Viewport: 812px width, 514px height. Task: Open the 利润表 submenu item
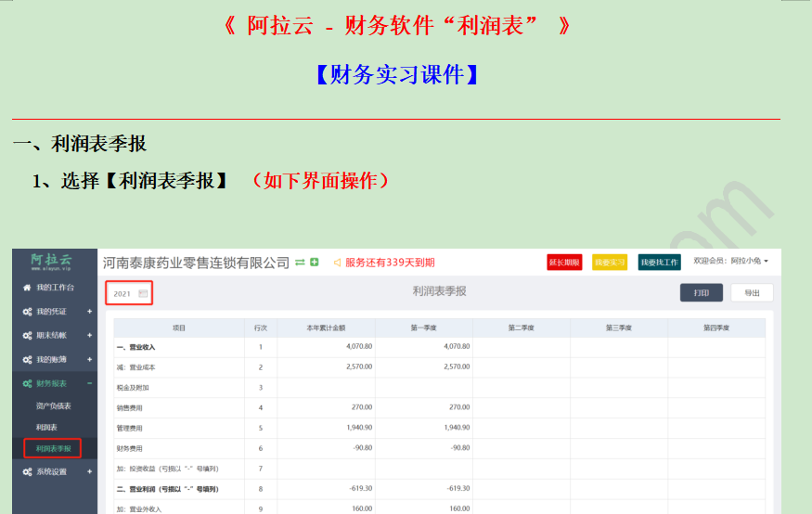click(x=46, y=427)
